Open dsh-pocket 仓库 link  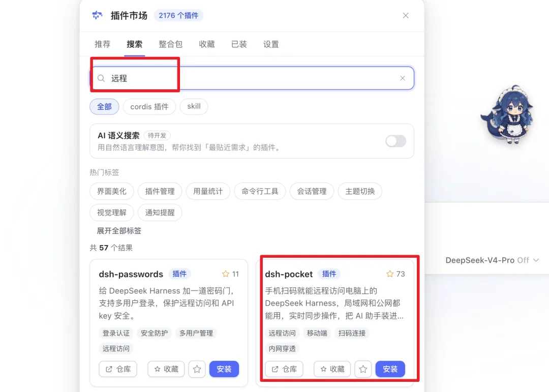coord(284,369)
